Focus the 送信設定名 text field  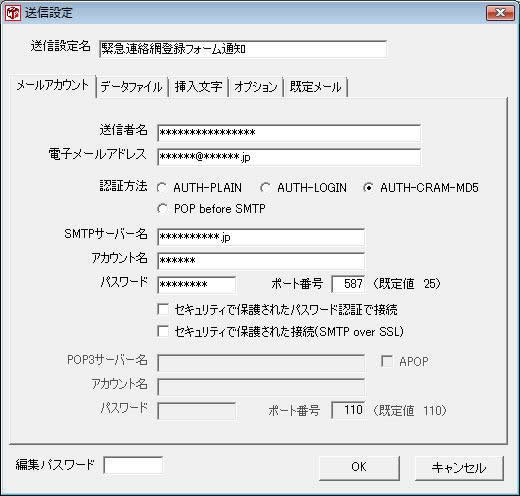coord(243,49)
